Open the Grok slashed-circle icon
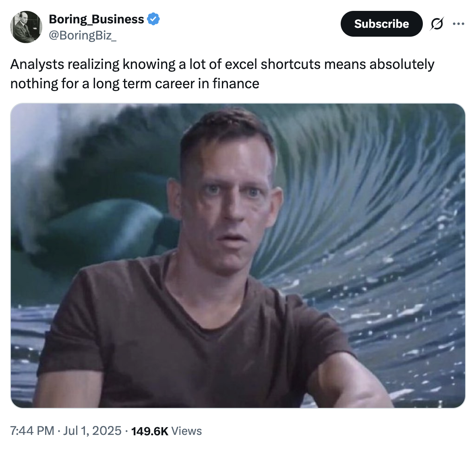 click(x=437, y=24)
